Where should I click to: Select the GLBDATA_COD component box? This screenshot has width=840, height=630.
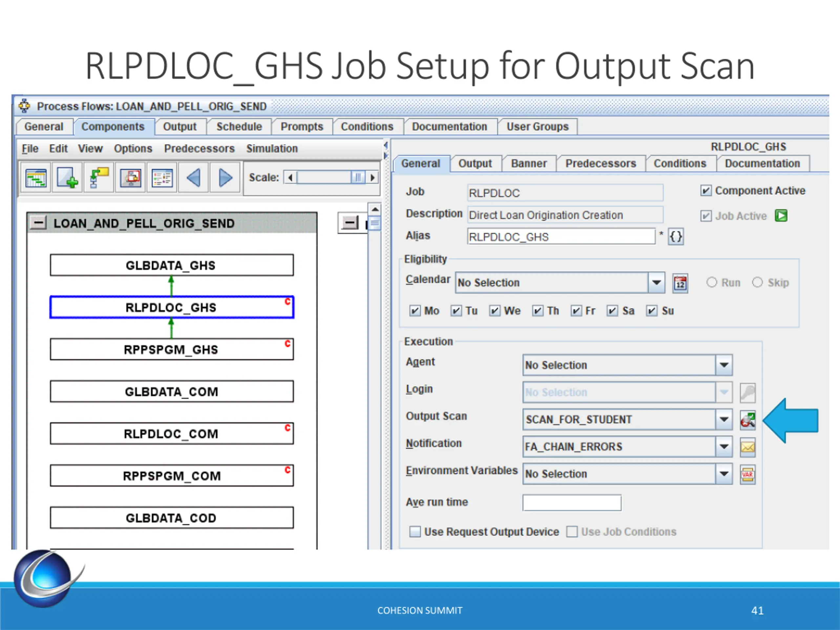(172, 518)
